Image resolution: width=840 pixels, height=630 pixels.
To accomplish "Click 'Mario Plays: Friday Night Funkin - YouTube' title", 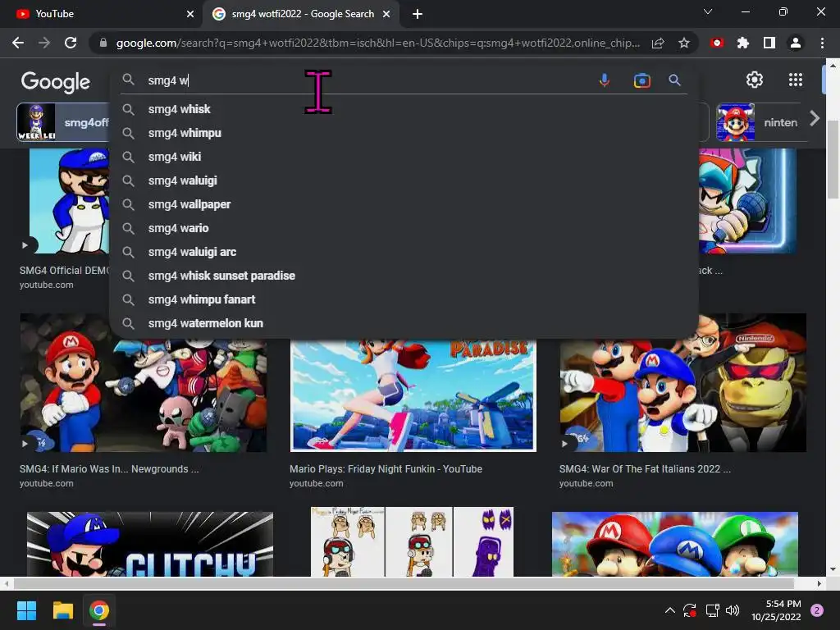I will pyautogui.click(x=386, y=468).
